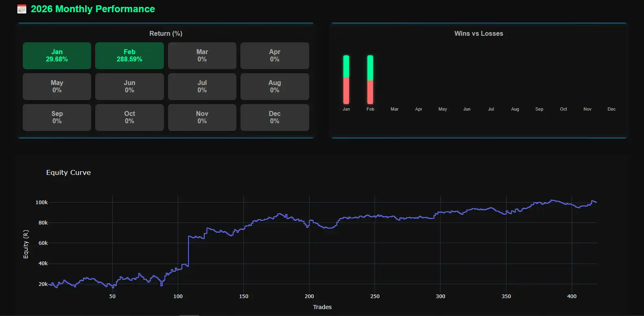Click the 100 tick on the Trades axis
Image resolution: width=644 pixels, height=316 pixels.
coord(178,296)
